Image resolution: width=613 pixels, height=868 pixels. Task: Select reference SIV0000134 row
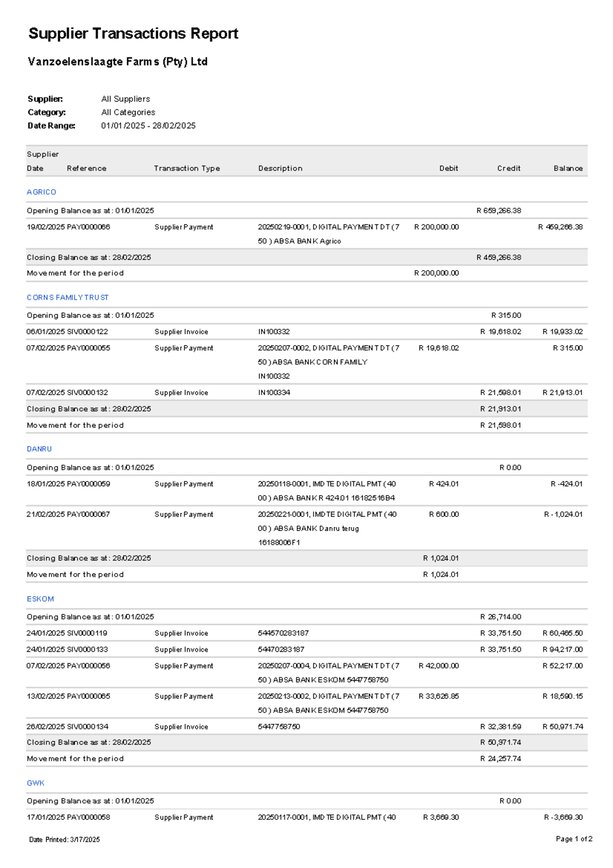coord(306,727)
